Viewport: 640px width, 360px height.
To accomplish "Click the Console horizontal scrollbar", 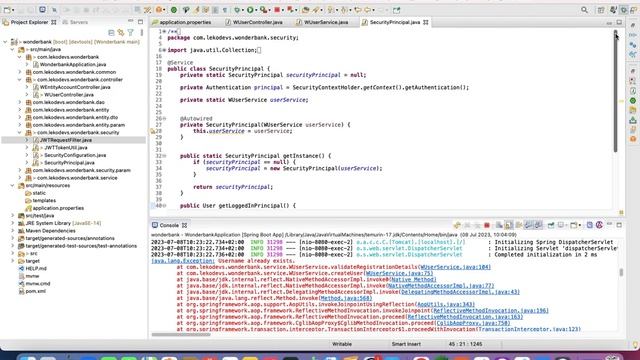I will coord(181,335).
